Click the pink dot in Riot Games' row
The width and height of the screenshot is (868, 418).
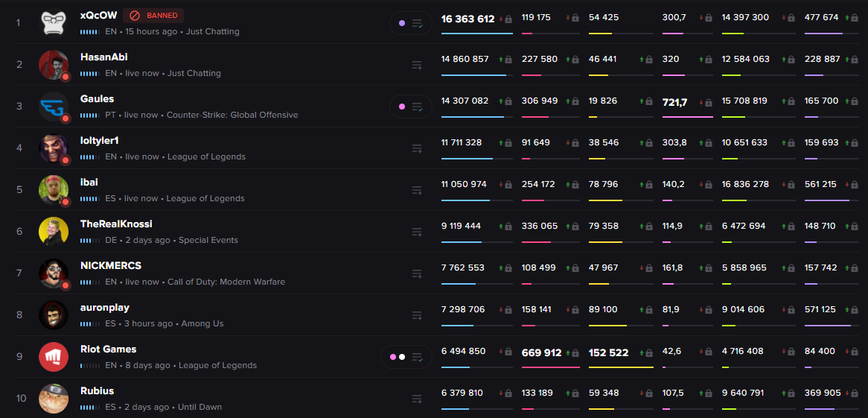click(393, 357)
